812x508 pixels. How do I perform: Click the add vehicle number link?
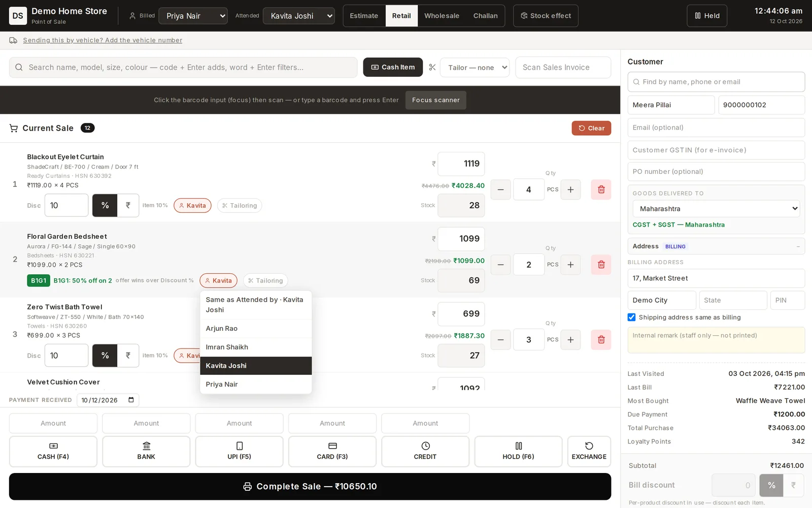pos(103,40)
